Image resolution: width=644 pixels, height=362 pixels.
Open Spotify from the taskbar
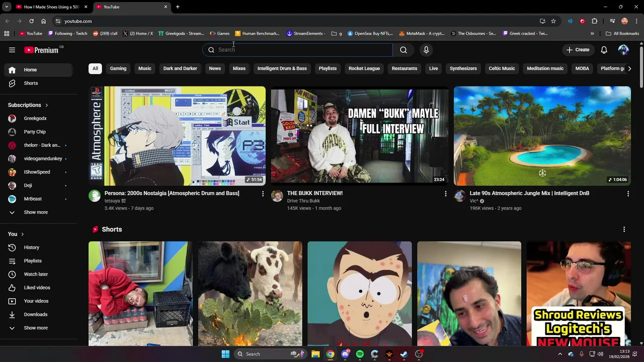pyautogui.click(x=360, y=354)
